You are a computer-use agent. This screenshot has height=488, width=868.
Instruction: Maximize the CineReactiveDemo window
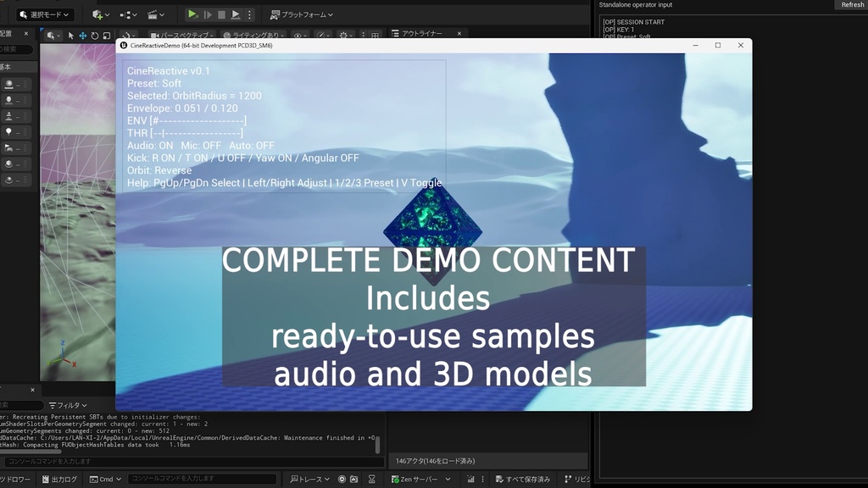(x=718, y=46)
